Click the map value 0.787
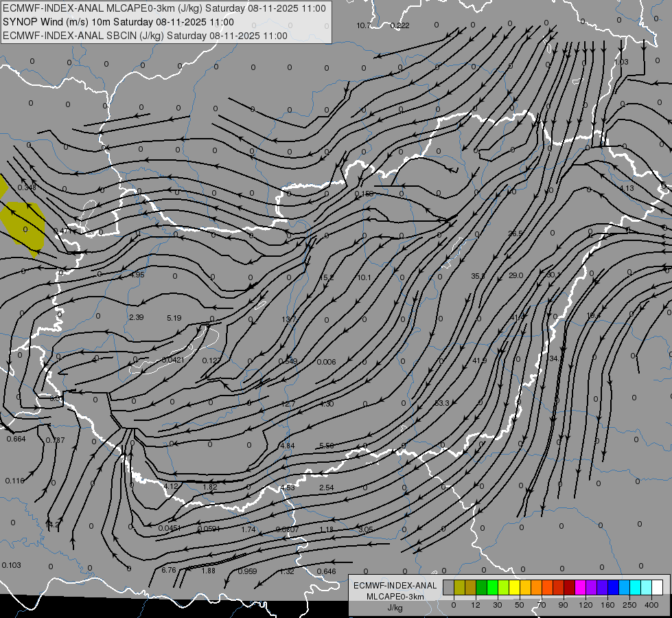The height and width of the screenshot is (618, 672). [x=56, y=440]
